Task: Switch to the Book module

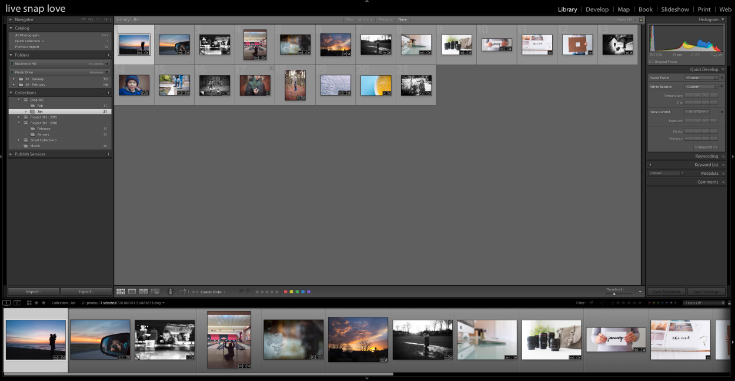Action: point(645,9)
